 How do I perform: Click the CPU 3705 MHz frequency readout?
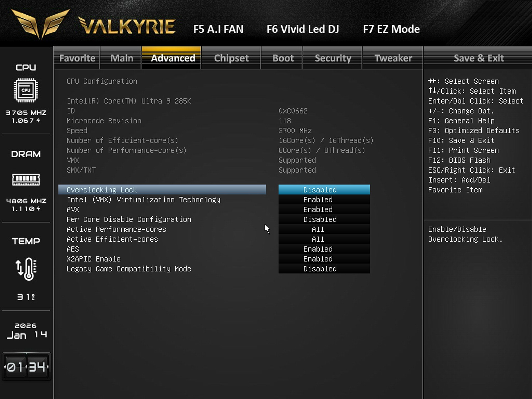26,113
